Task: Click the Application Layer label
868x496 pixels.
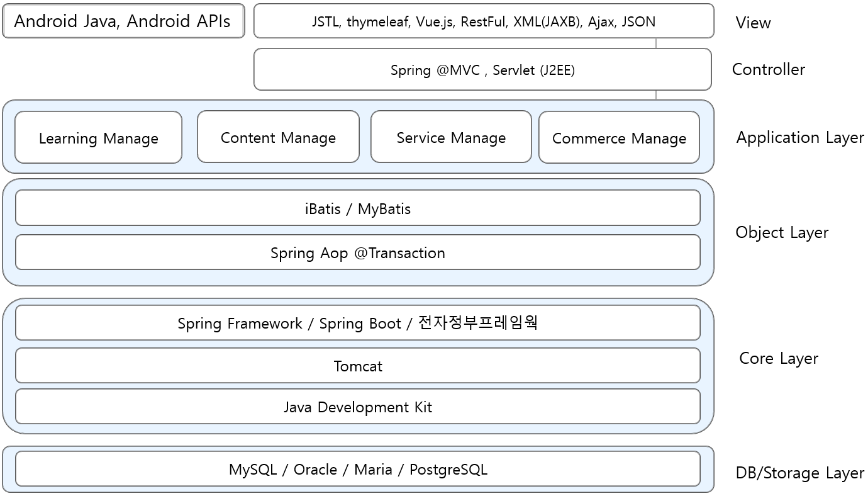Action: pos(799,137)
